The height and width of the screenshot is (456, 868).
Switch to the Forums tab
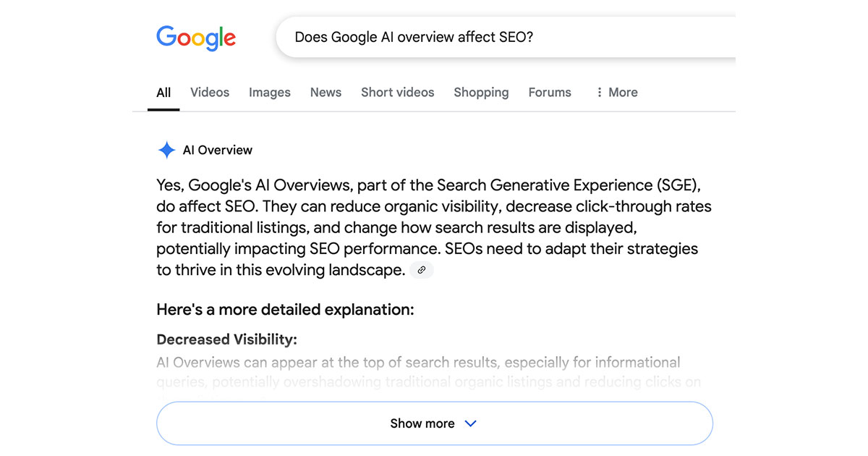tap(550, 93)
